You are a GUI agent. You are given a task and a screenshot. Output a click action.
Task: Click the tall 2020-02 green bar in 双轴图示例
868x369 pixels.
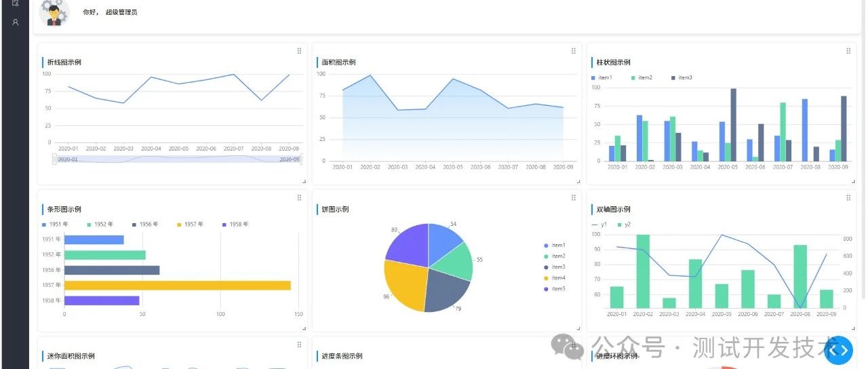(643, 271)
